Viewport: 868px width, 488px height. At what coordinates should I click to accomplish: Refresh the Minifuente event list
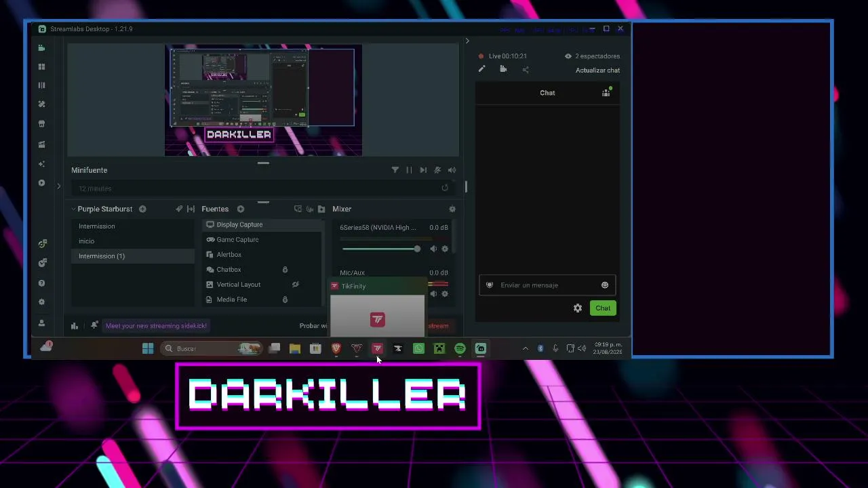pyautogui.click(x=445, y=188)
